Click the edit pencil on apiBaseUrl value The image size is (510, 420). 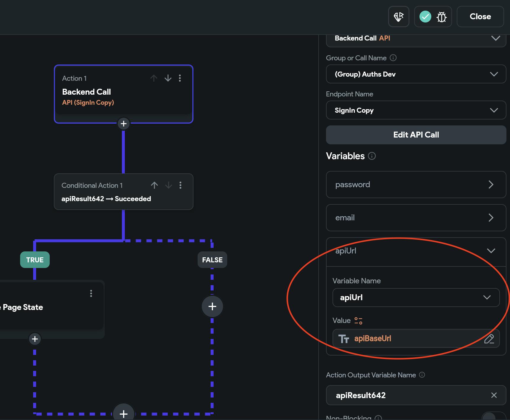click(x=489, y=339)
